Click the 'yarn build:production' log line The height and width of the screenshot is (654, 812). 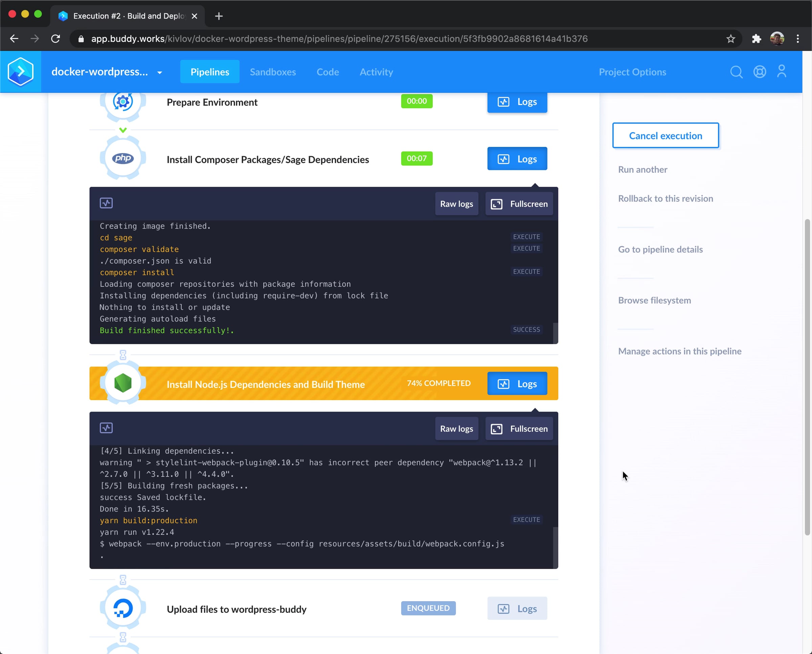[149, 520]
